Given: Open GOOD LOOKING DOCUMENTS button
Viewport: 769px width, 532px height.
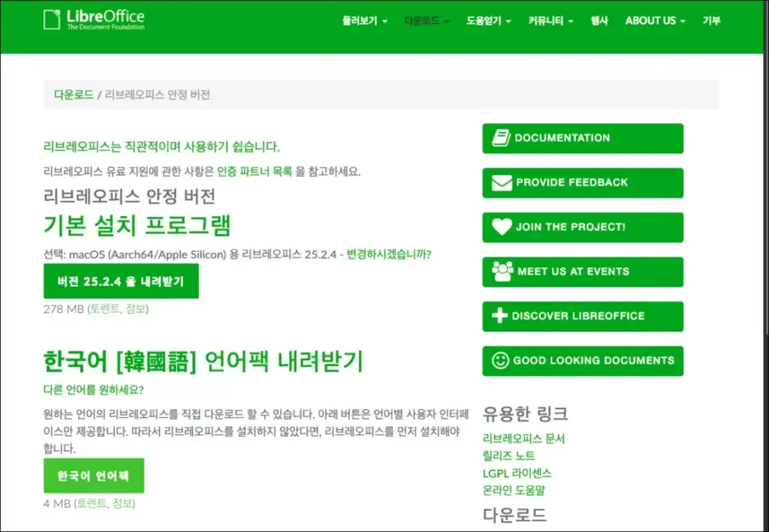Looking at the screenshot, I should pos(583,361).
